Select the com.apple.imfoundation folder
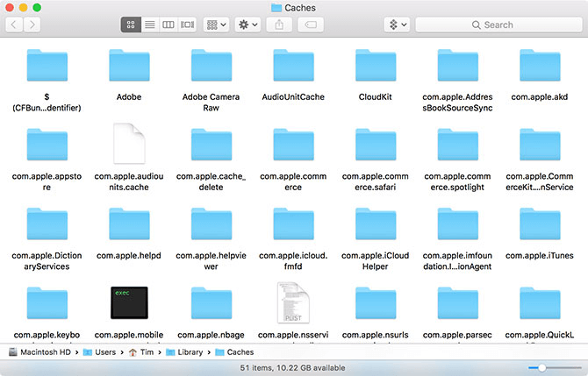Viewport: 588px width, 376px height. point(457,224)
